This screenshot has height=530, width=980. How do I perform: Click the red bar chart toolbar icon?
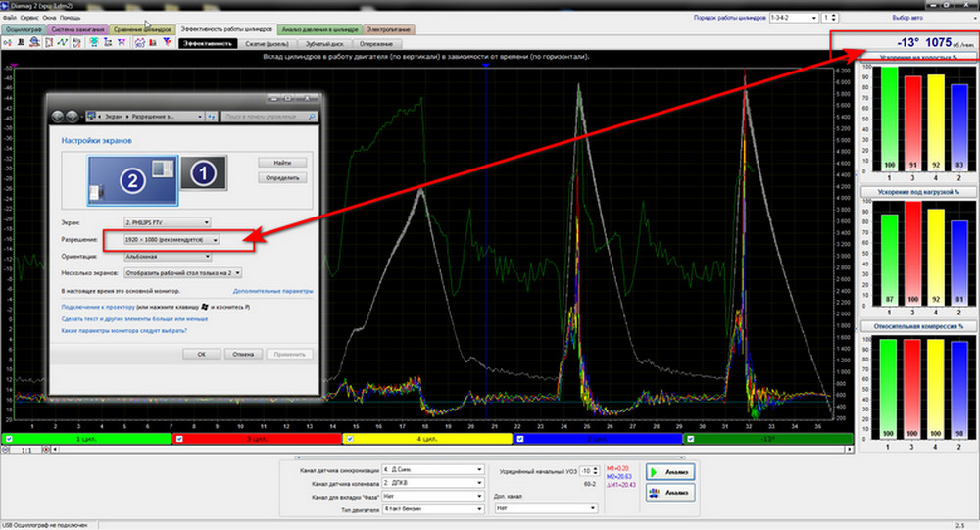153,42
